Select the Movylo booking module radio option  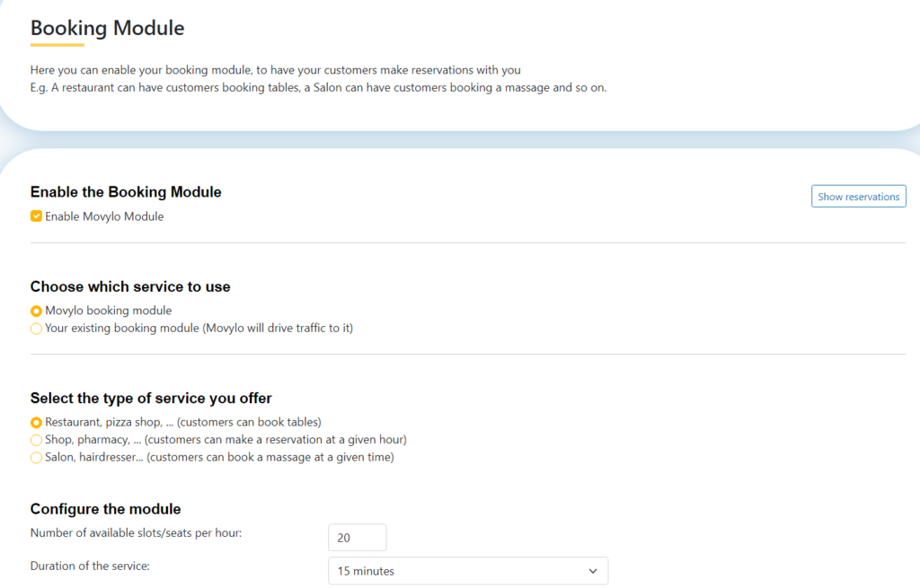click(36, 311)
